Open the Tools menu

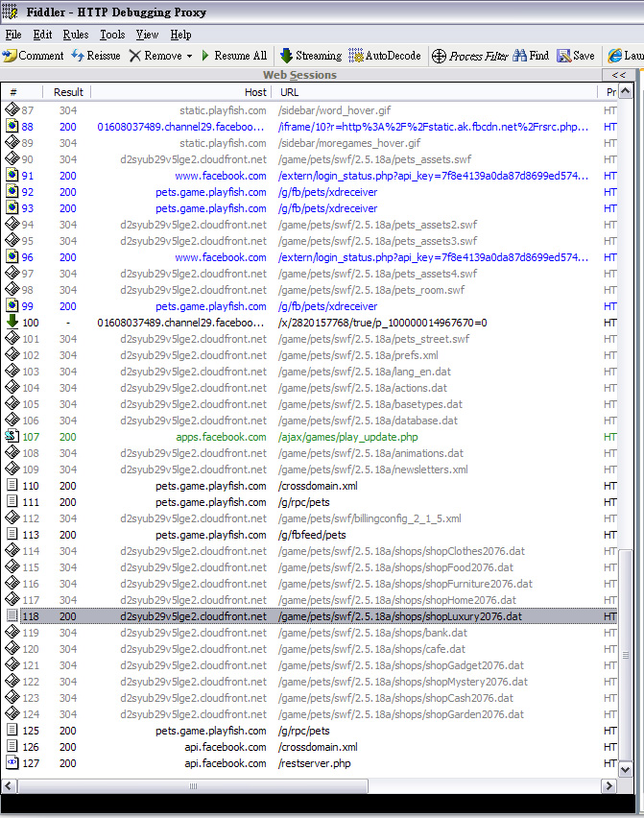tap(112, 35)
